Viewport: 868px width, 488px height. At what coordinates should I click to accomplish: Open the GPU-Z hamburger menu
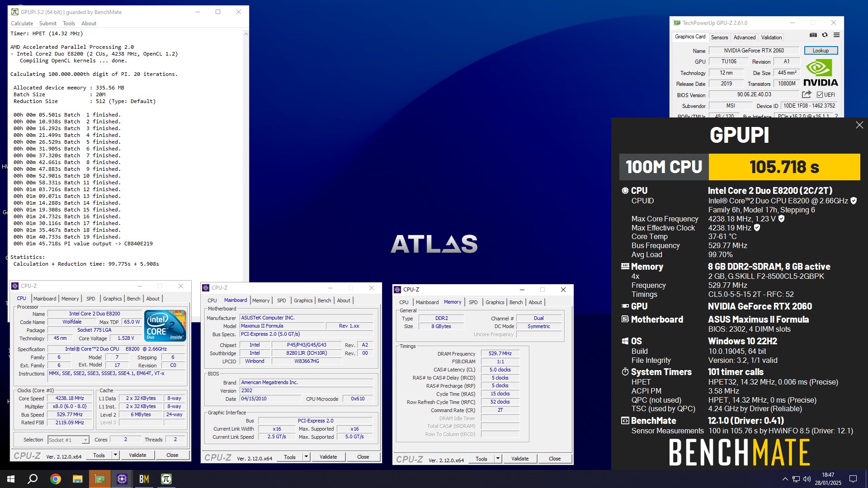pos(836,35)
